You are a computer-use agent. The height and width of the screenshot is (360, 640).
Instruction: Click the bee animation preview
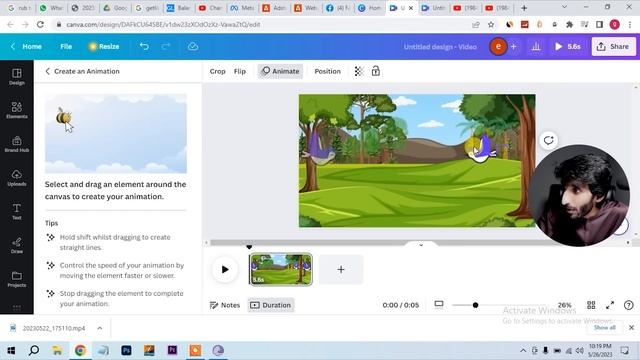116,133
